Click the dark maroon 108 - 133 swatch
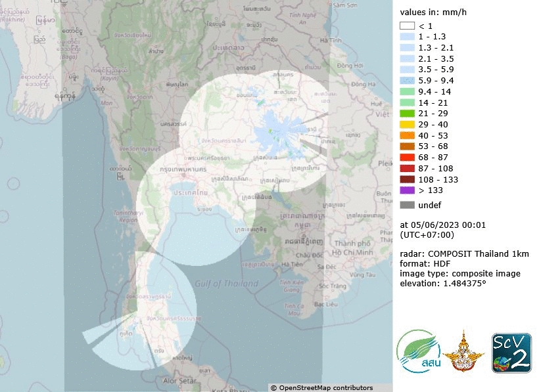 408,179
